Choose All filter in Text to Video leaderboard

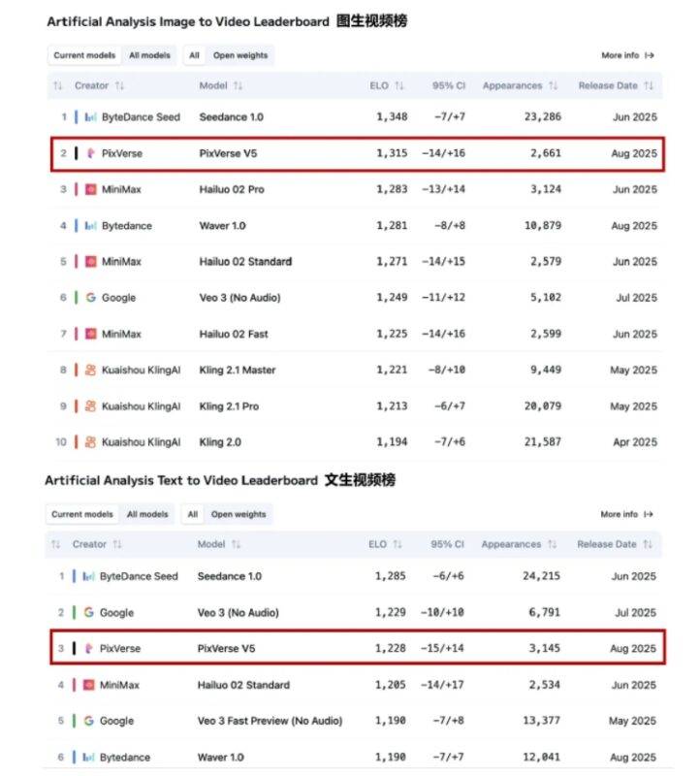[x=192, y=514]
